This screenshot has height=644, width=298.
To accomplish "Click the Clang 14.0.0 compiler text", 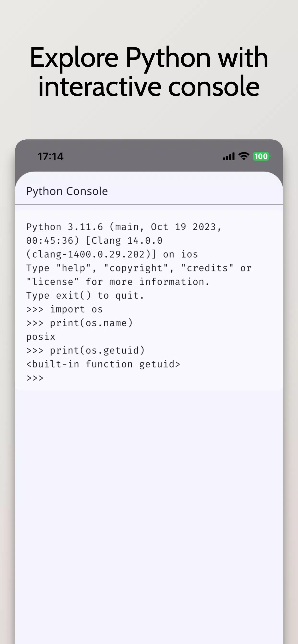I will pos(125,241).
